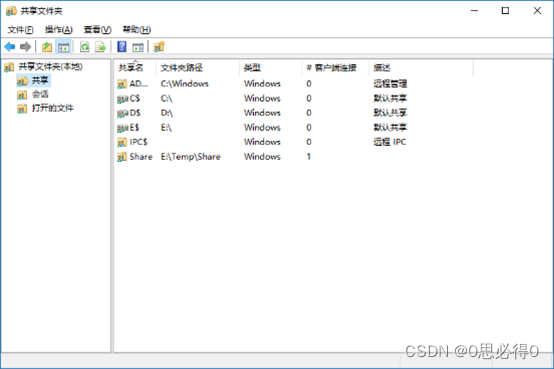Sort by the 文件夹路径 column header

pyautogui.click(x=198, y=68)
